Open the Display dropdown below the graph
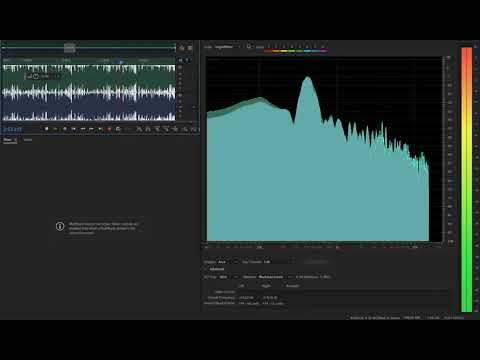Image resolution: width=480 pixels, height=360 pixels. tap(228, 262)
